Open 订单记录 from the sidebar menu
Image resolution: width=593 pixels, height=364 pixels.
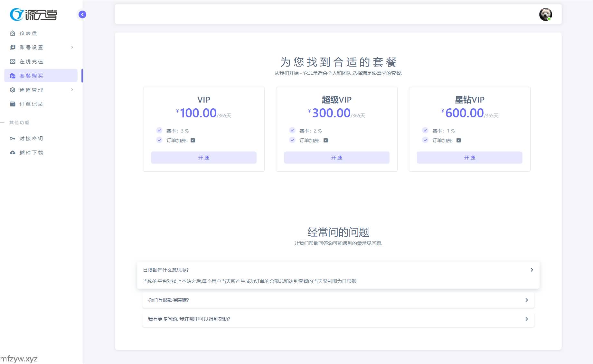click(31, 104)
